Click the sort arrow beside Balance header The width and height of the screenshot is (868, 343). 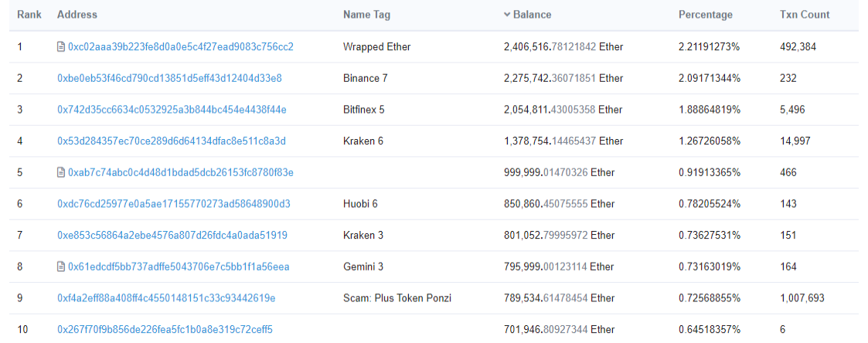[507, 15]
